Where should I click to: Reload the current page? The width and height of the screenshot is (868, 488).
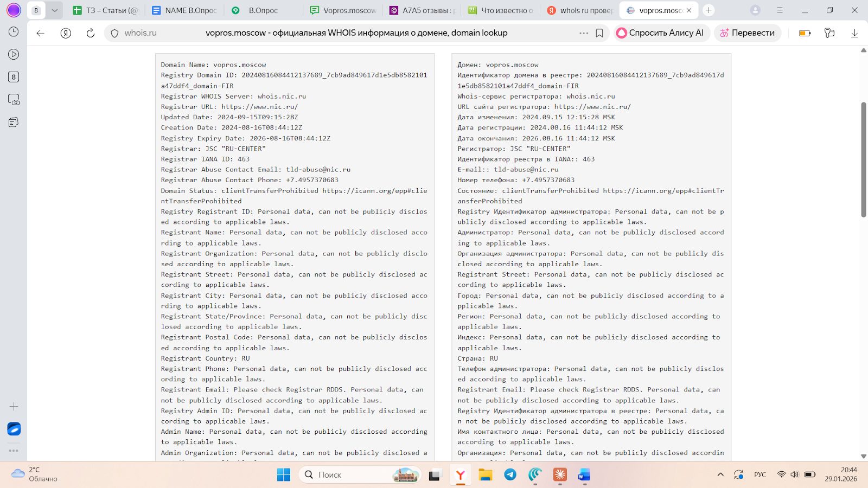91,33
